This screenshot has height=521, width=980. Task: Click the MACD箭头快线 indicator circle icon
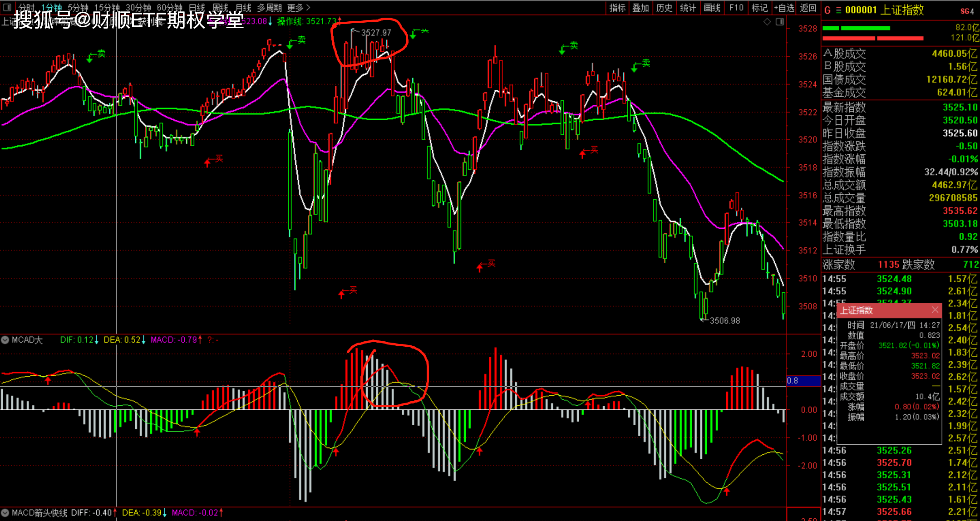[x=5, y=513]
